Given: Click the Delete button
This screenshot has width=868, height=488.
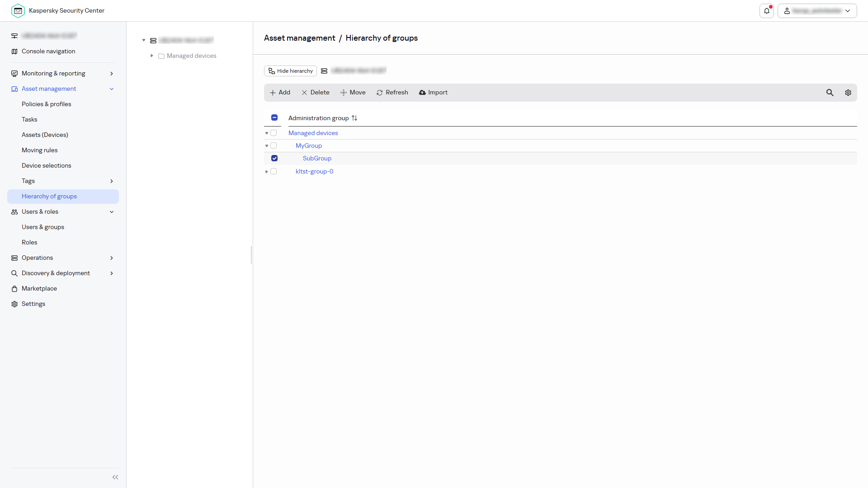Looking at the screenshot, I should pyautogui.click(x=316, y=93).
